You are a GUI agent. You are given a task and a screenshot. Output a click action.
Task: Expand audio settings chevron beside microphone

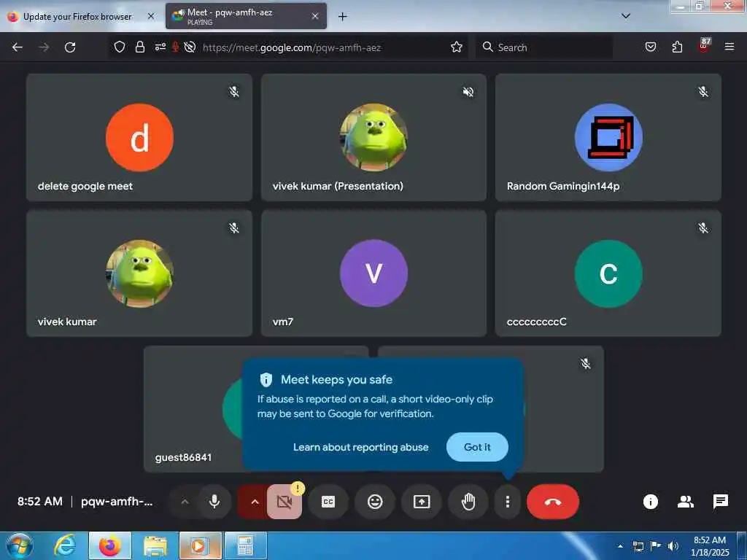(x=185, y=502)
